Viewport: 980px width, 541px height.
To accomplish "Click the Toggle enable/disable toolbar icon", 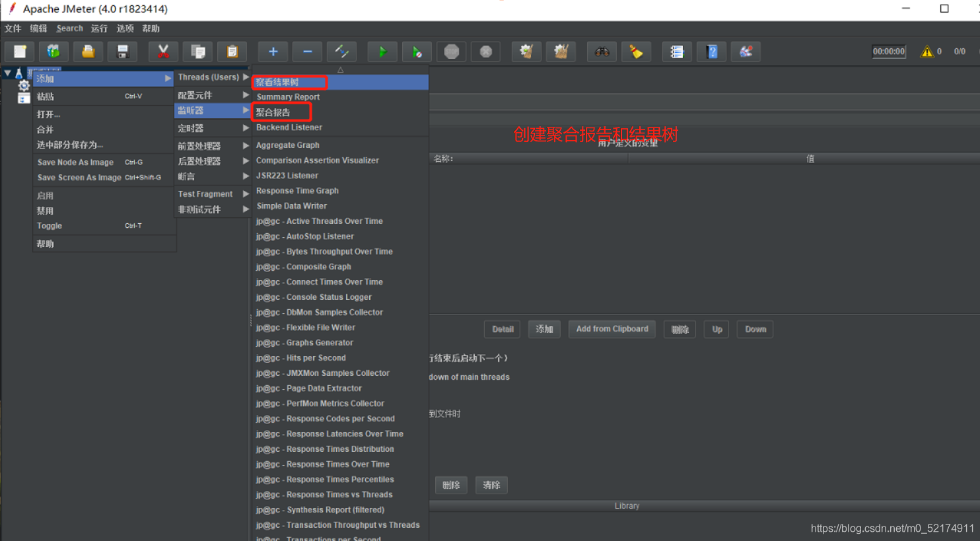I will pos(341,52).
